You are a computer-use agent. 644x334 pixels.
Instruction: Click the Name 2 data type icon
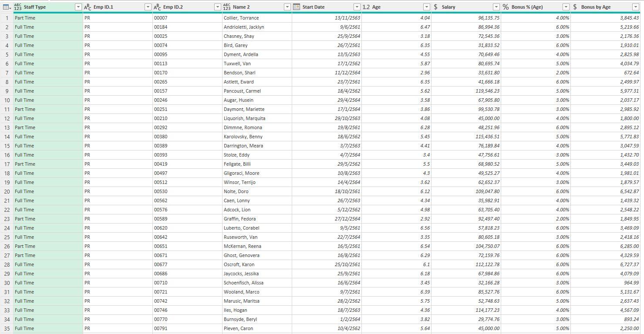(227, 7)
